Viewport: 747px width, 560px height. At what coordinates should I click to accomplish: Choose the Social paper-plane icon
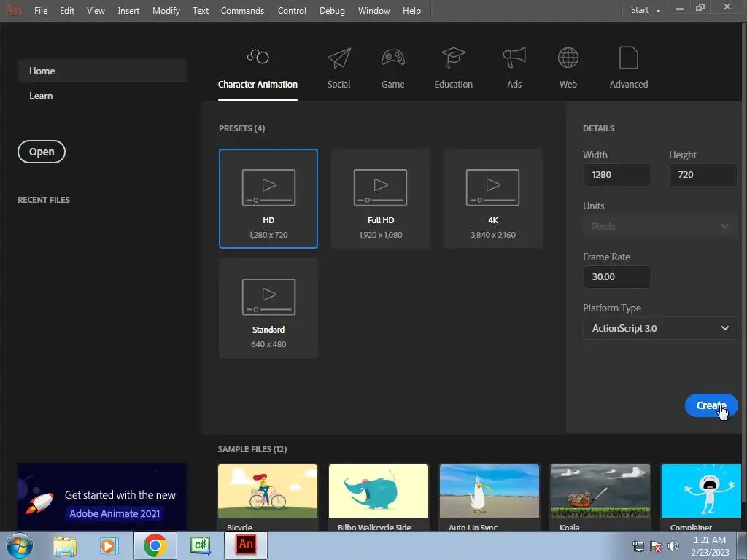pos(338,58)
